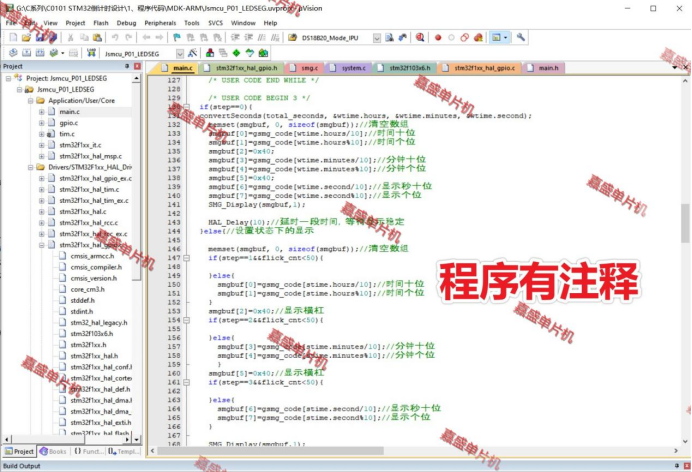The height and width of the screenshot is (472, 692).
Task: Open the SVCS menu
Action: (x=215, y=23)
